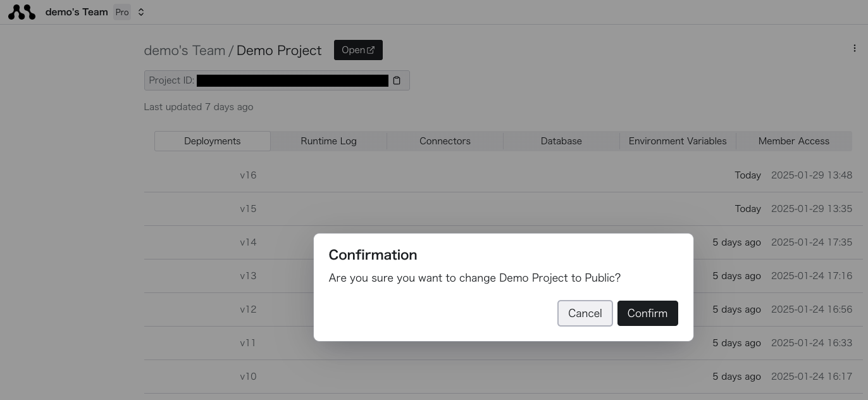Open the three-dot project options menu
This screenshot has height=400, width=868.
[x=855, y=47]
